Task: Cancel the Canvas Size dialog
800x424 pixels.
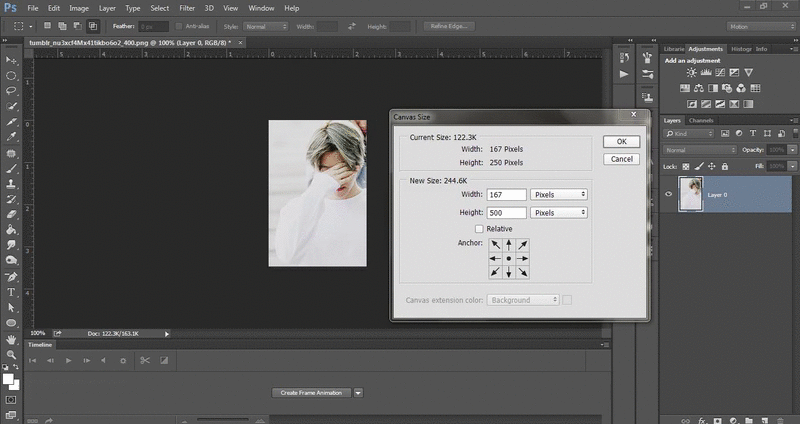Action: click(621, 159)
